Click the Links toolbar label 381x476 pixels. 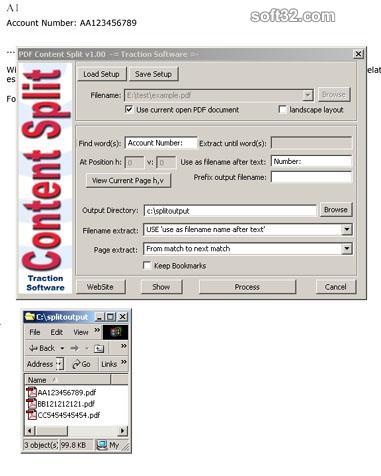[x=109, y=364]
